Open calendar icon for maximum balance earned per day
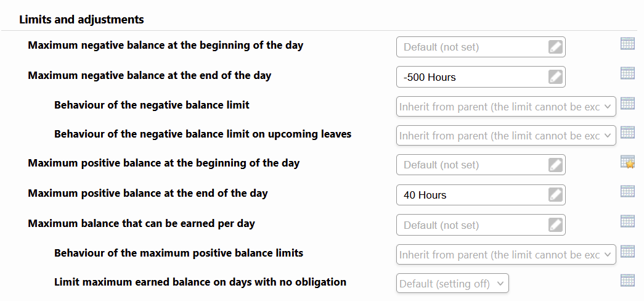This screenshot has height=301, width=644. tap(627, 221)
